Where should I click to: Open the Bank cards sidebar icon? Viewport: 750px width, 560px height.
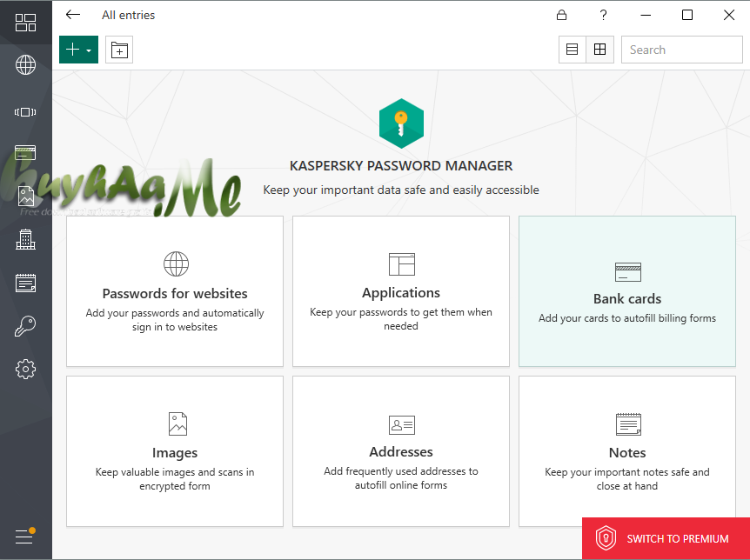point(25,153)
